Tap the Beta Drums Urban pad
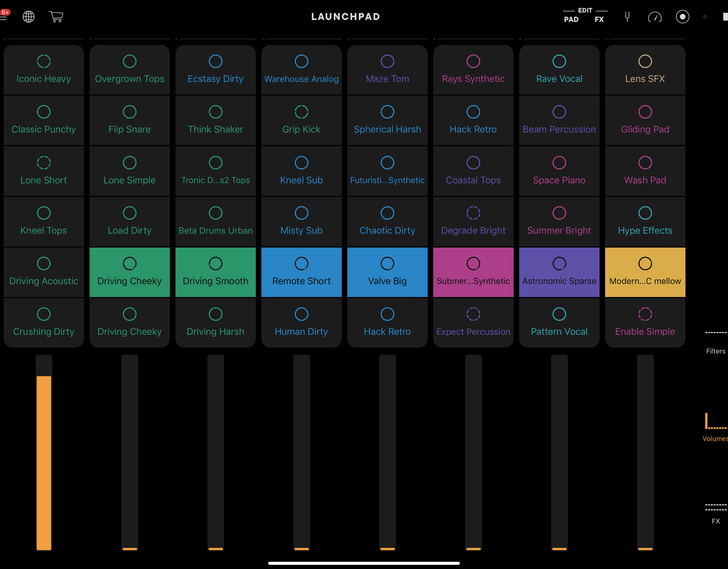 click(216, 221)
